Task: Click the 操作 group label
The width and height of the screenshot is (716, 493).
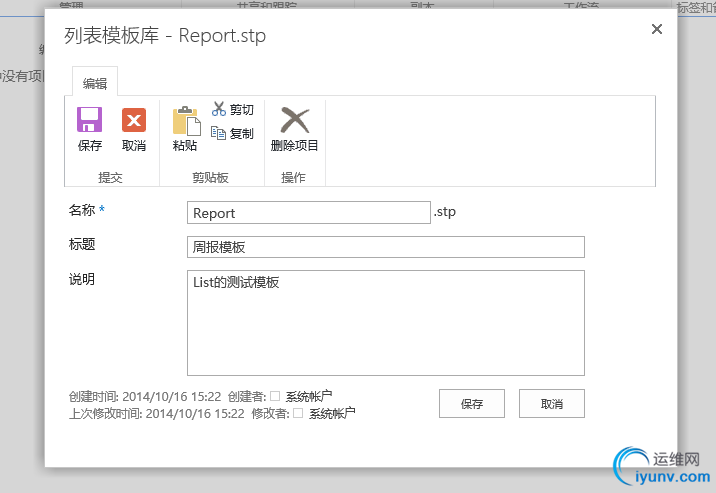Action: tap(293, 177)
